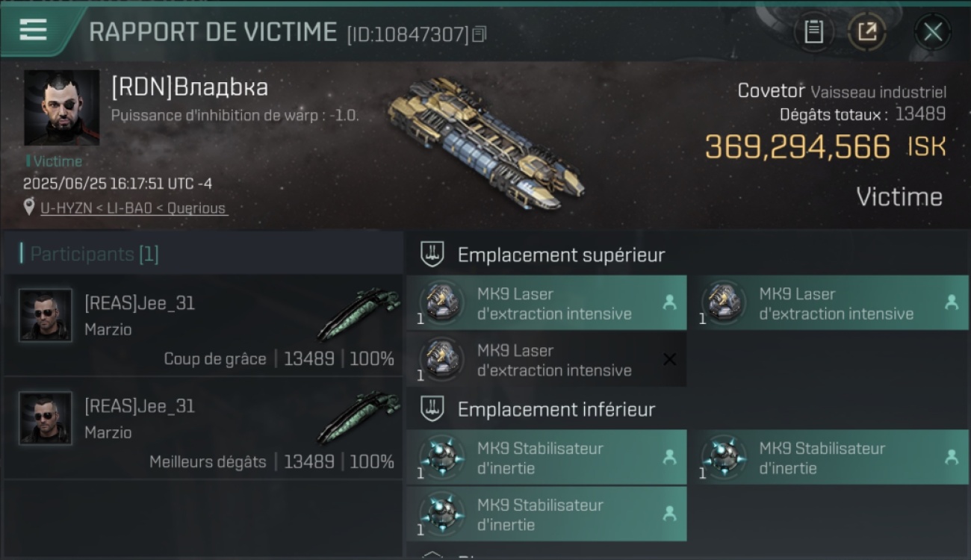Screen dimensions: 971x560
Task: Click bottom MK9 Stabilisateur d'inertie module icon
Action: click(441, 514)
